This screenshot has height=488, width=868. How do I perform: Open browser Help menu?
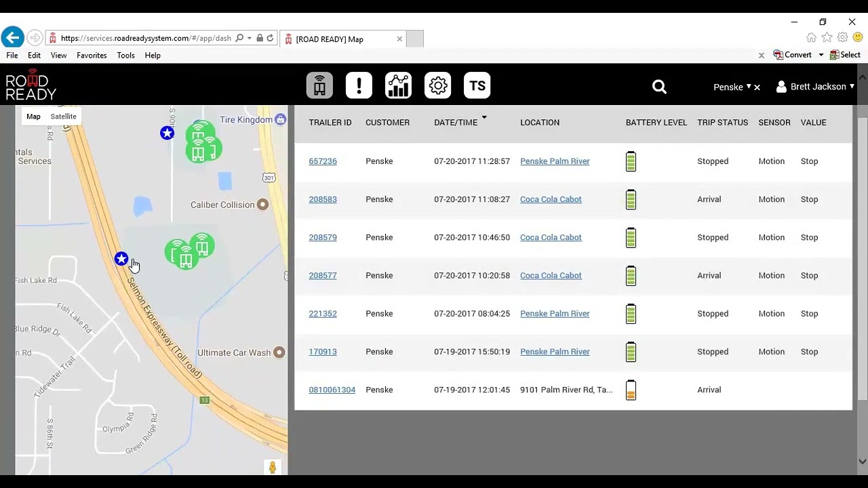click(x=153, y=56)
